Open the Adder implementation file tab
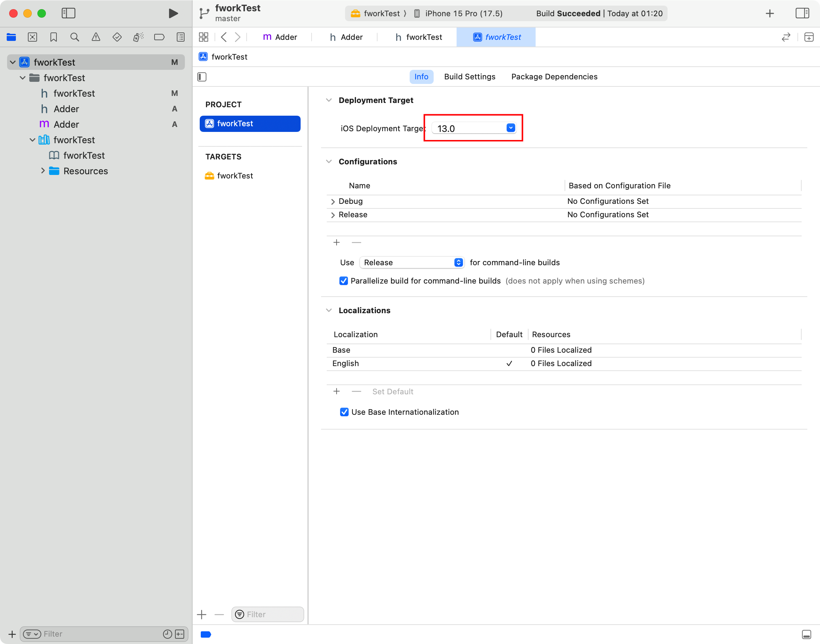Screen dimensions: 820x644 280,37
